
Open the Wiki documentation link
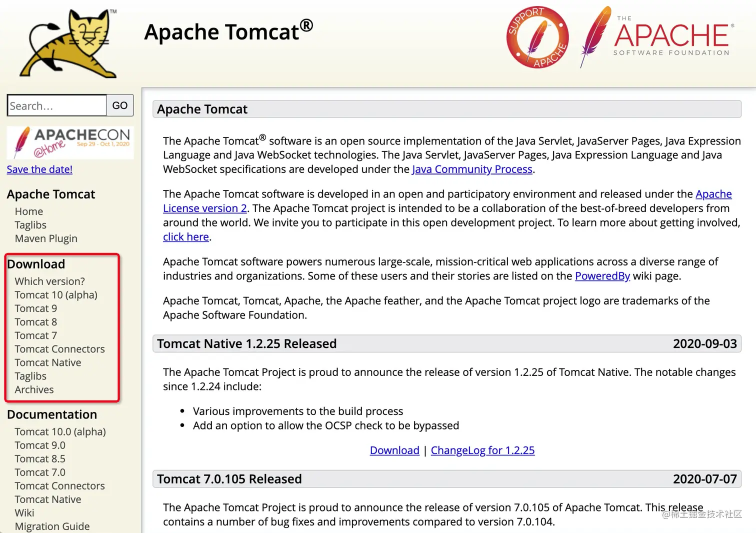(24, 512)
